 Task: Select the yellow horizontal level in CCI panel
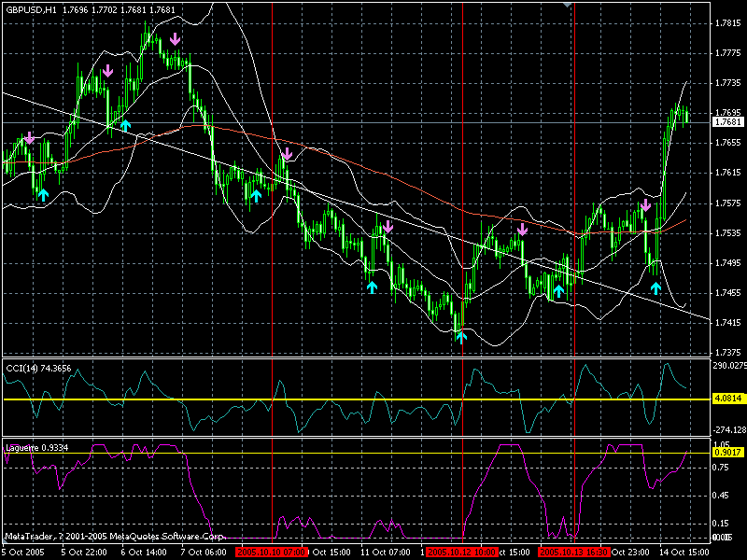[358, 399]
